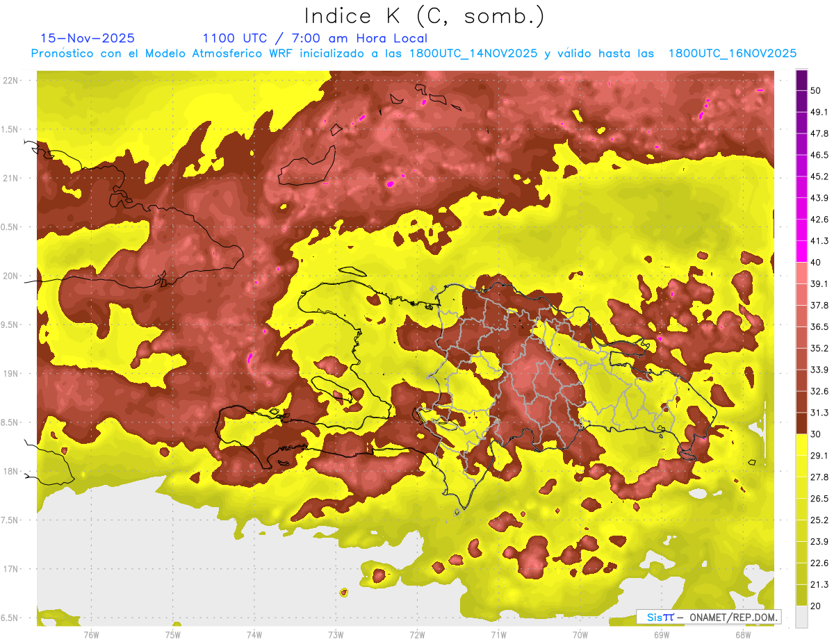
Task: Click the colorbar value "23.9"
Action: click(x=819, y=542)
